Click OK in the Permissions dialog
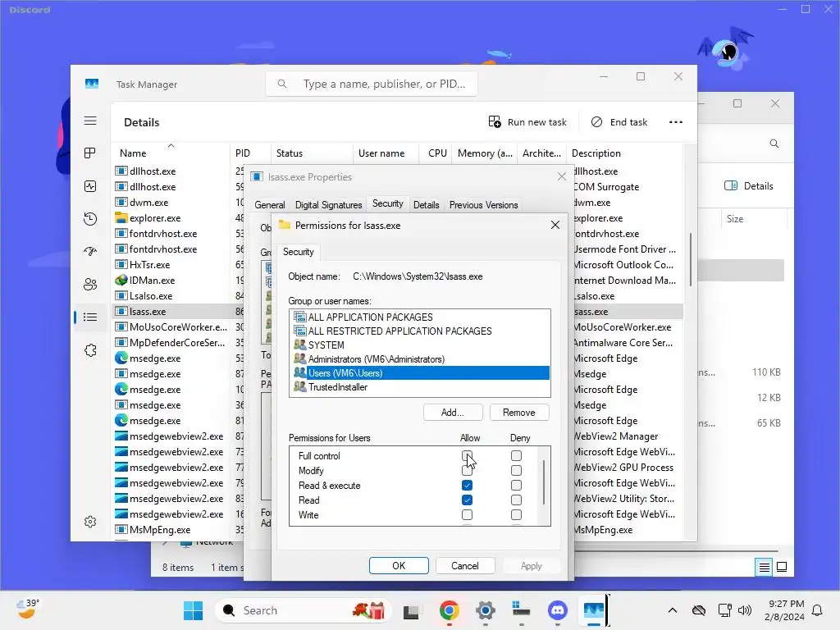Viewport: 840px width, 630px height. pos(399,566)
